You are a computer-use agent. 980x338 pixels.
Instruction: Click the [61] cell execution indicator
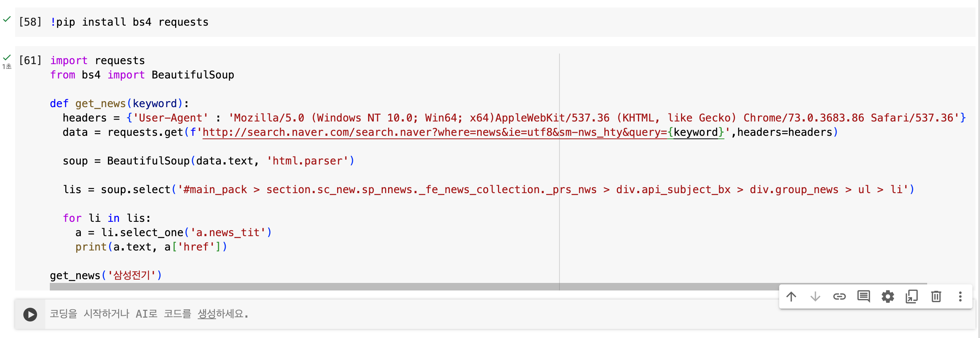tap(30, 60)
